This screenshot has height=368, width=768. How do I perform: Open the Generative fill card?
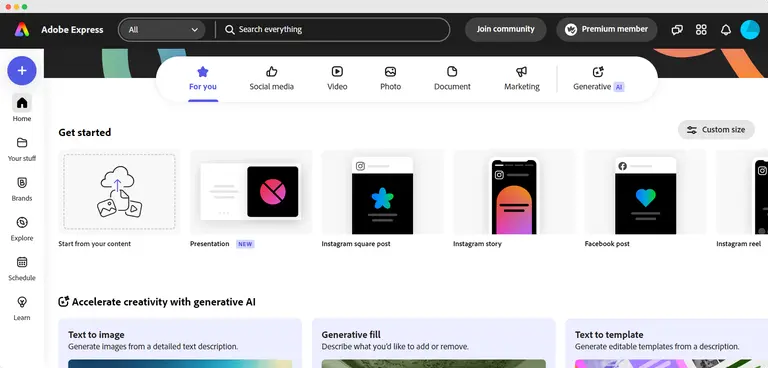433,343
